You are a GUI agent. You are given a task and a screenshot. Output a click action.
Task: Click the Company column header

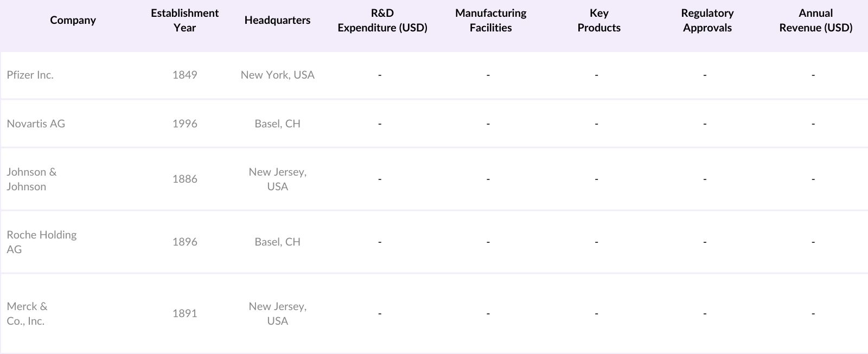[73, 21]
